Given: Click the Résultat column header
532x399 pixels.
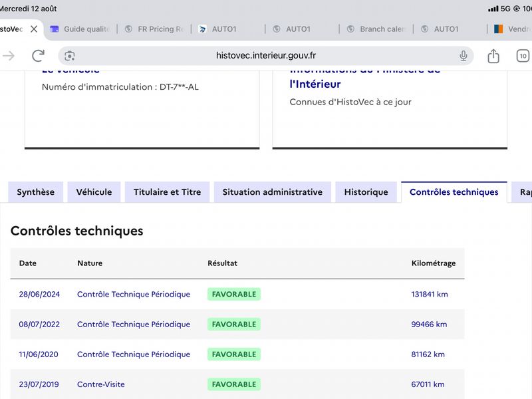Looking at the screenshot, I should point(223,263).
